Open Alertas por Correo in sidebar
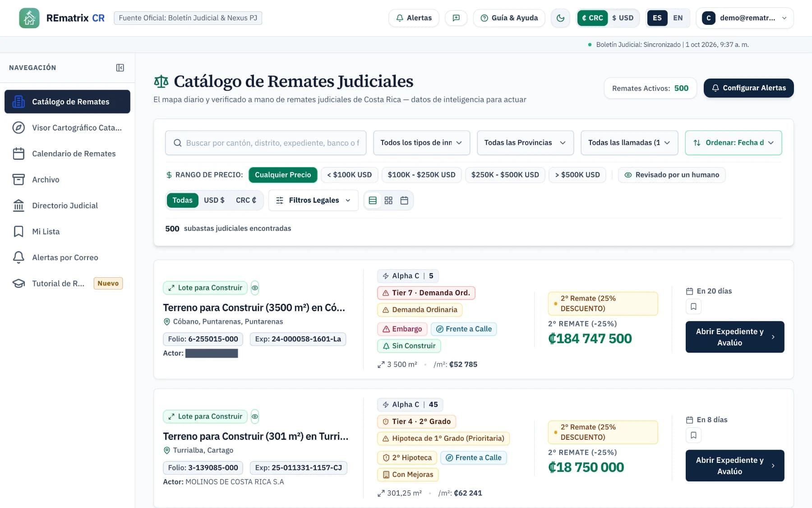The width and height of the screenshot is (812, 508). [68, 257]
